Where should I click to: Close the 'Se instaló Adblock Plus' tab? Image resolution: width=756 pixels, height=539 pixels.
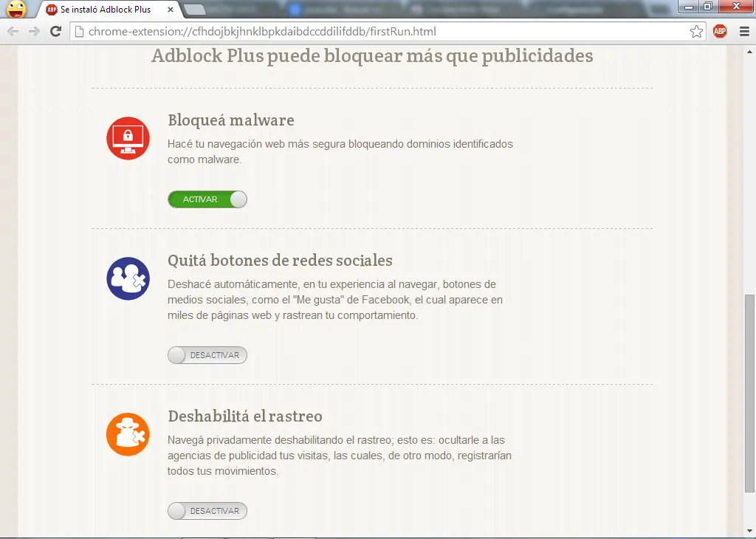(x=171, y=10)
